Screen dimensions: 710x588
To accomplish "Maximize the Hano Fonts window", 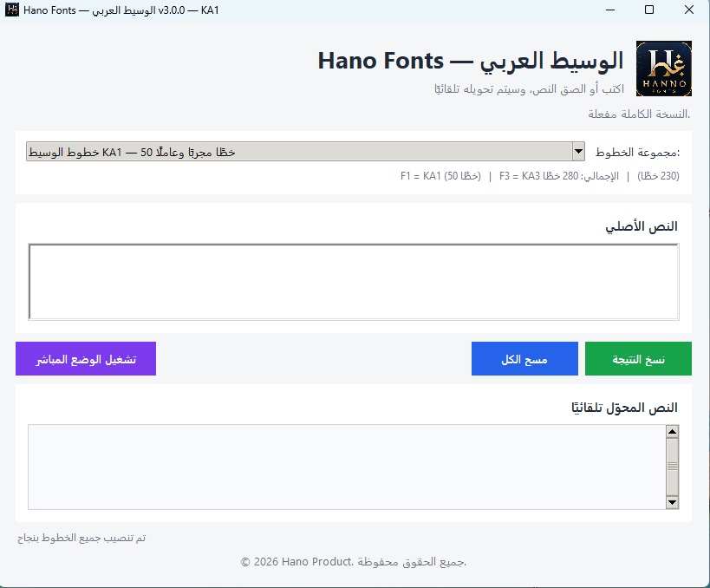I will click(x=649, y=10).
